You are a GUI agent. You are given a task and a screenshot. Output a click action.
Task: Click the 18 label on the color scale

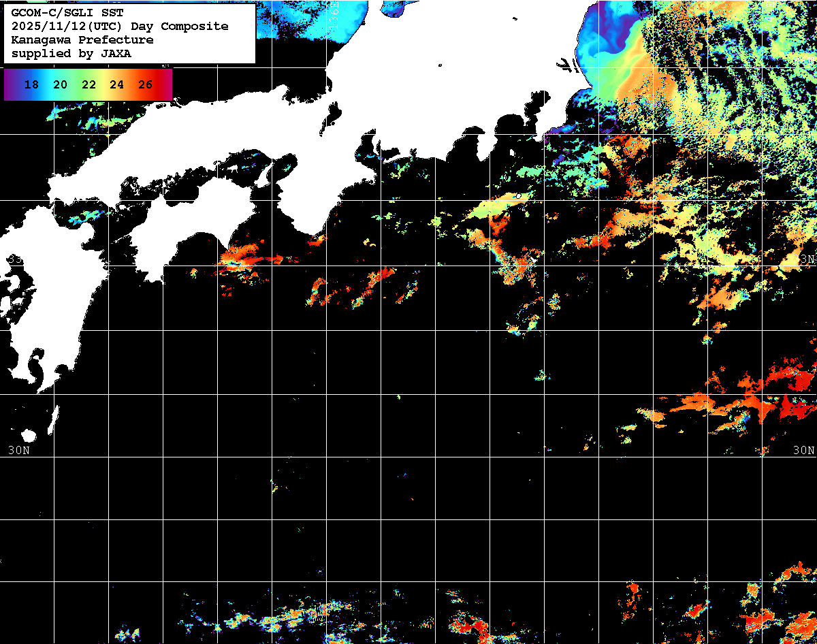[31, 85]
